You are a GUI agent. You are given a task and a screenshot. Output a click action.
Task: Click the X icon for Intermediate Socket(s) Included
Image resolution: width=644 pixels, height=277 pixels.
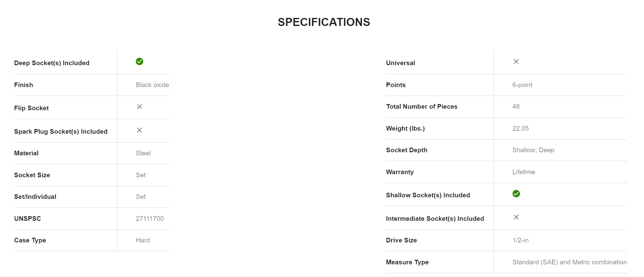pos(516,217)
